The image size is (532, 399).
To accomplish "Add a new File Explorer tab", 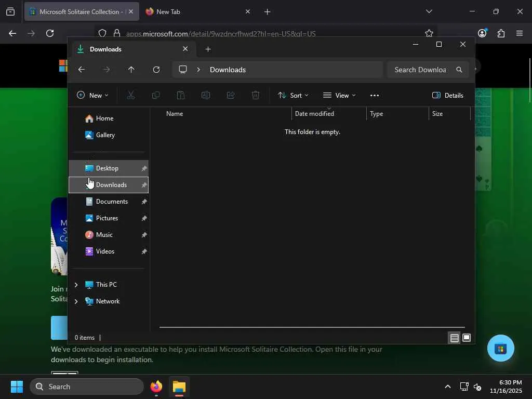I will pyautogui.click(x=208, y=49).
